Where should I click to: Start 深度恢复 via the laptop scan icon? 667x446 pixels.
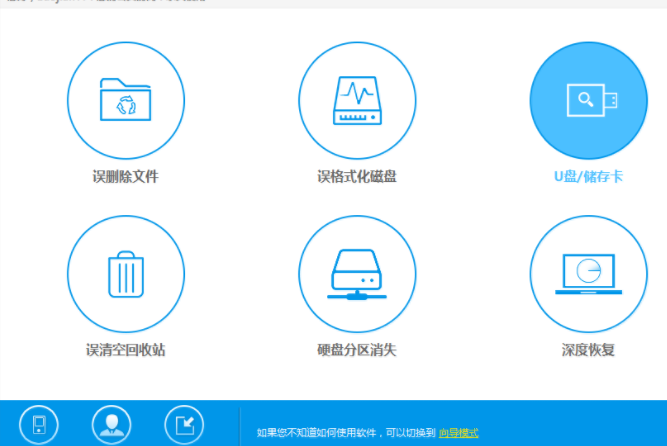[588, 273]
